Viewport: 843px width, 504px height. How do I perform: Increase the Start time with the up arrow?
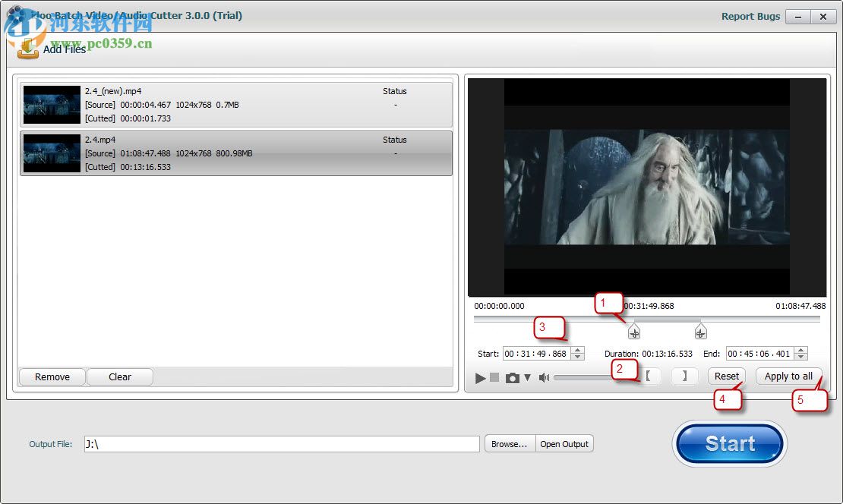pos(578,351)
